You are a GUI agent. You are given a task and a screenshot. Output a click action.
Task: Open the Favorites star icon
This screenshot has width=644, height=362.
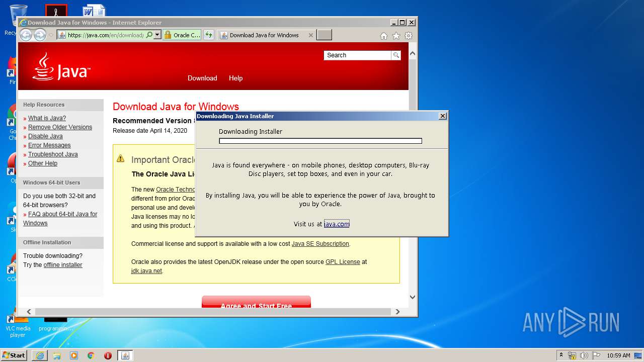click(x=396, y=36)
